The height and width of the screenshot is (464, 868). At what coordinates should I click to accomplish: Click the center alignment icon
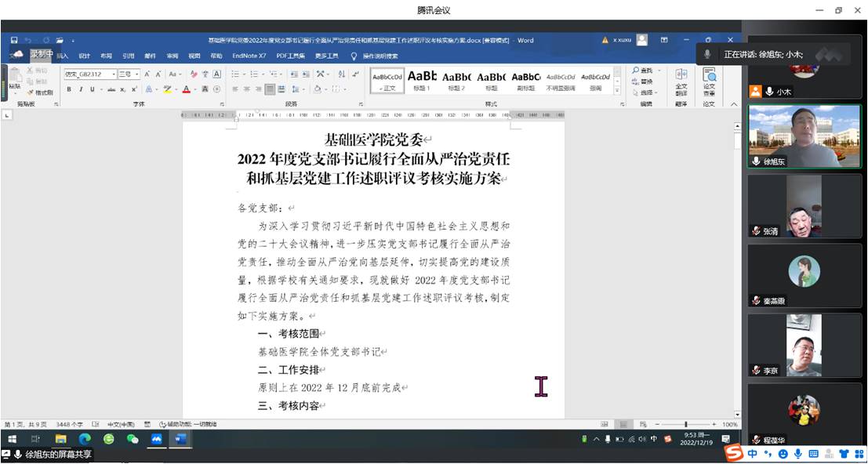[246, 89]
